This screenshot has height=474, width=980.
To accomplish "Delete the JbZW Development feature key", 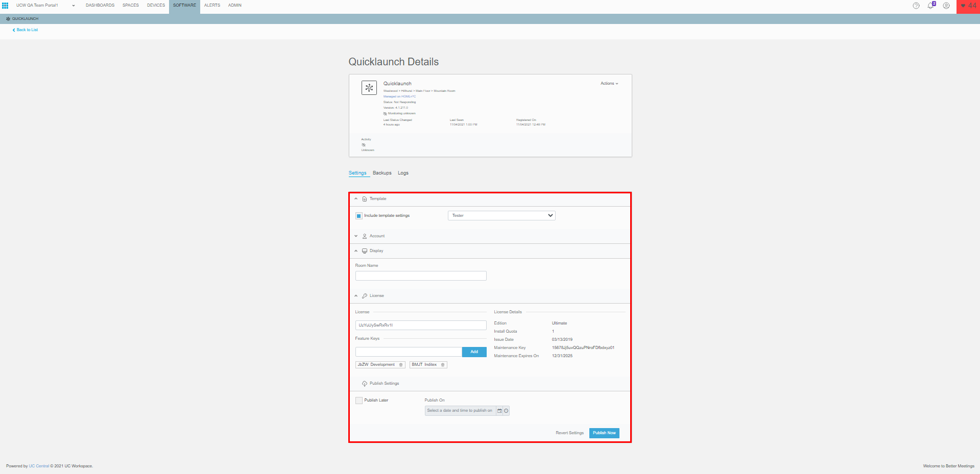I will (x=401, y=365).
